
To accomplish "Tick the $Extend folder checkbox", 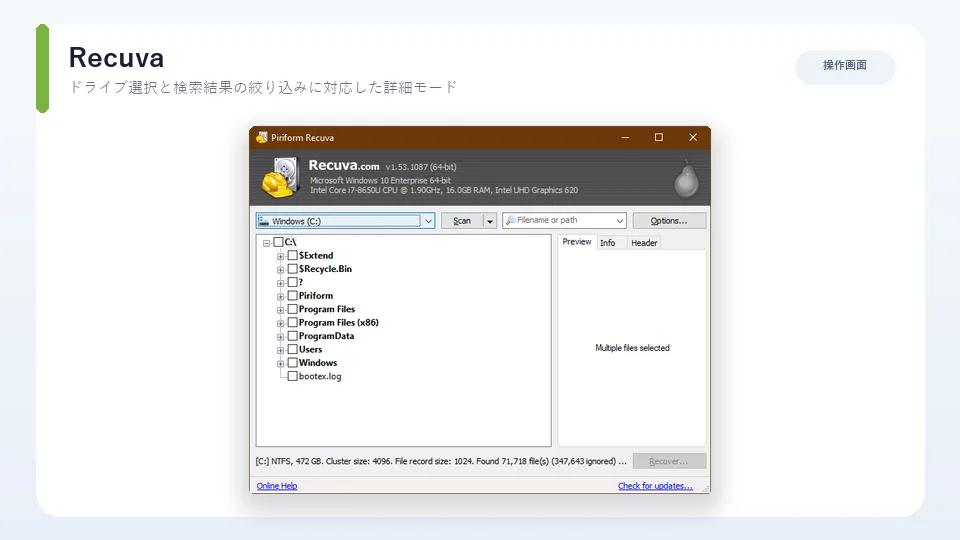I will (293, 255).
